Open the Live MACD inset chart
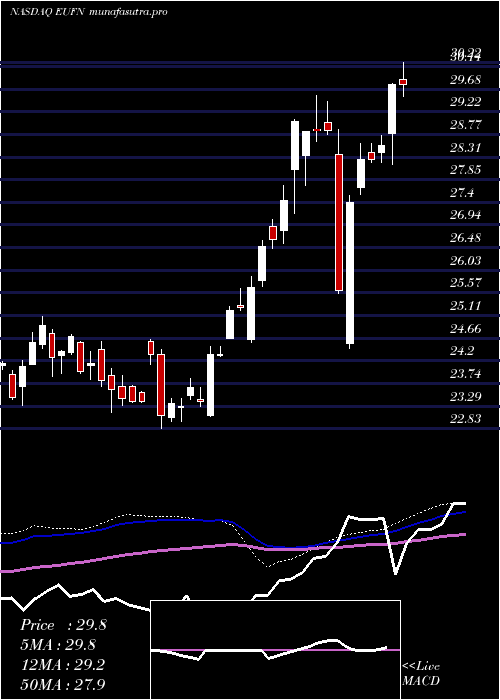 275,650
